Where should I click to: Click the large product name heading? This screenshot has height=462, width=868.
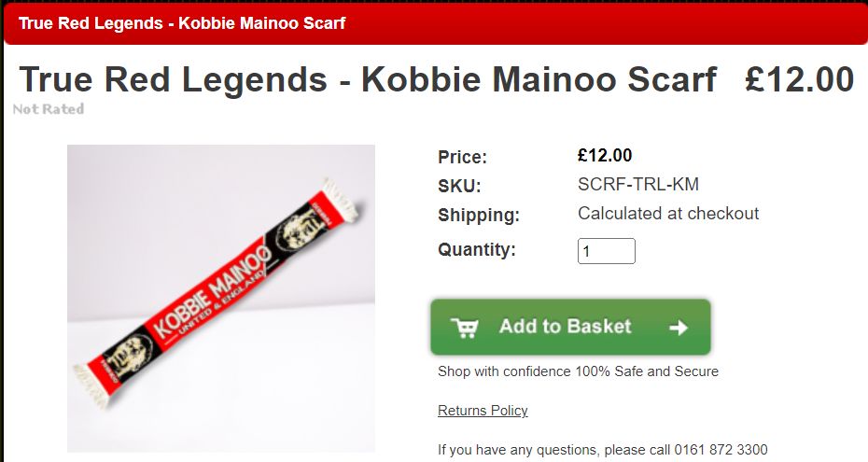click(368, 79)
